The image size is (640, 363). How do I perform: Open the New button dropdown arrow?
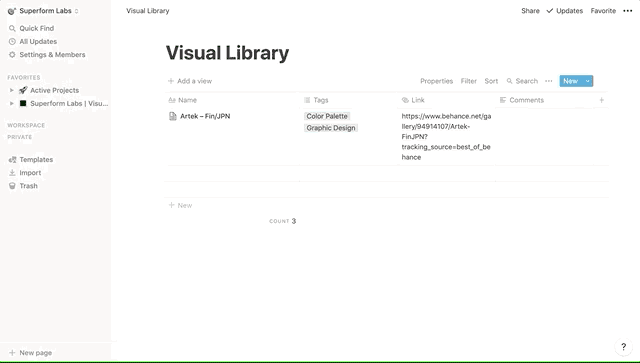588,81
